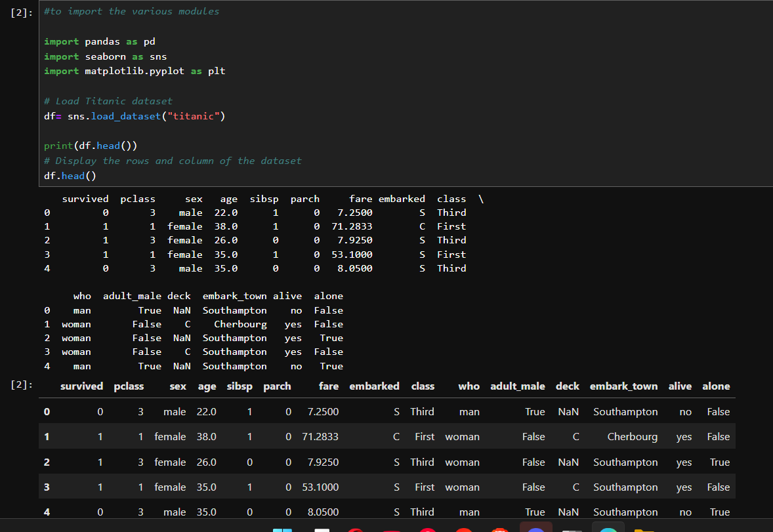
Task: Click the bold 'age' column header in rendered table
Action: [207, 386]
